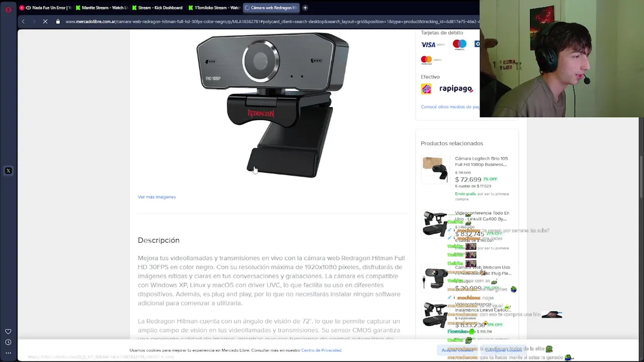Viewport: 644px width, 362px height.
Task: Open Conocé otros medios de pago link
Action: point(450,107)
